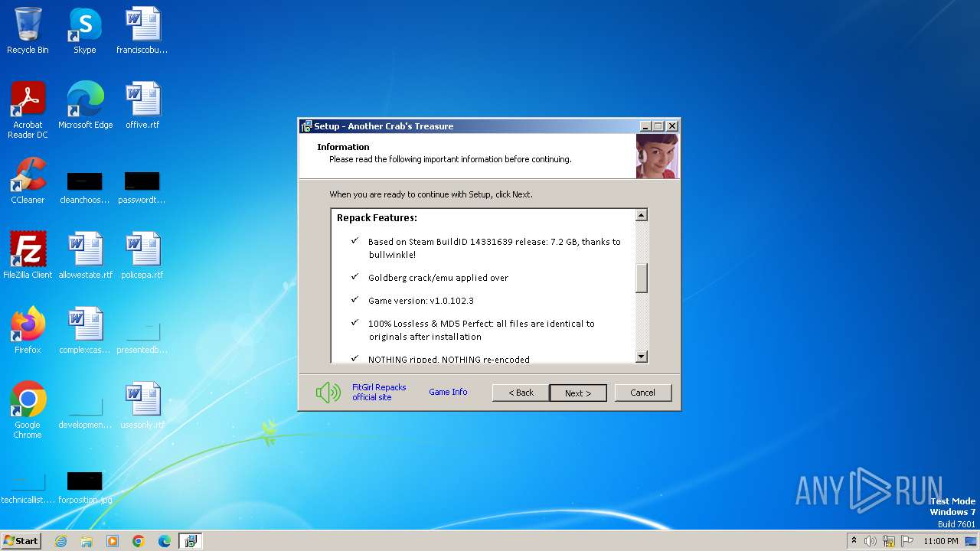
Task: Open Acrobat Reader DC desktop shortcut
Action: click(x=28, y=109)
